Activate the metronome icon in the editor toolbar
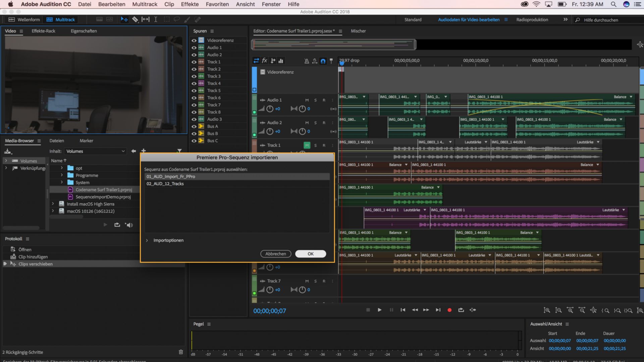This screenshot has width=644, height=362. coord(306,61)
